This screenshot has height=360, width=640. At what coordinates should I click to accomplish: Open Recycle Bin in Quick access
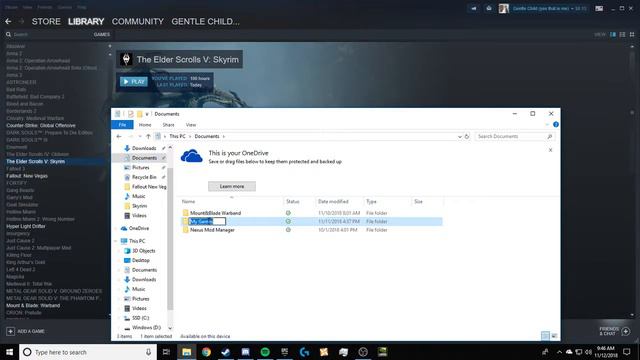144,177
